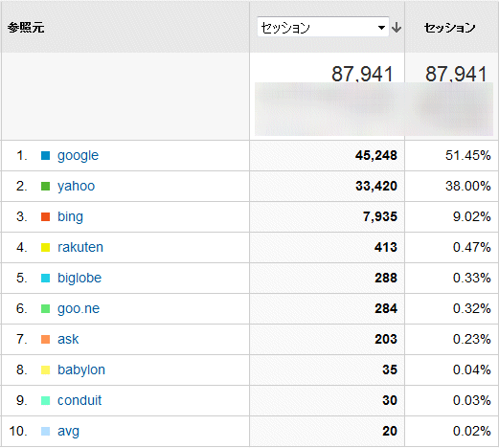This screenshot has height=448, width=499.
Task: Select the session count 413
Action: point(386,247)
